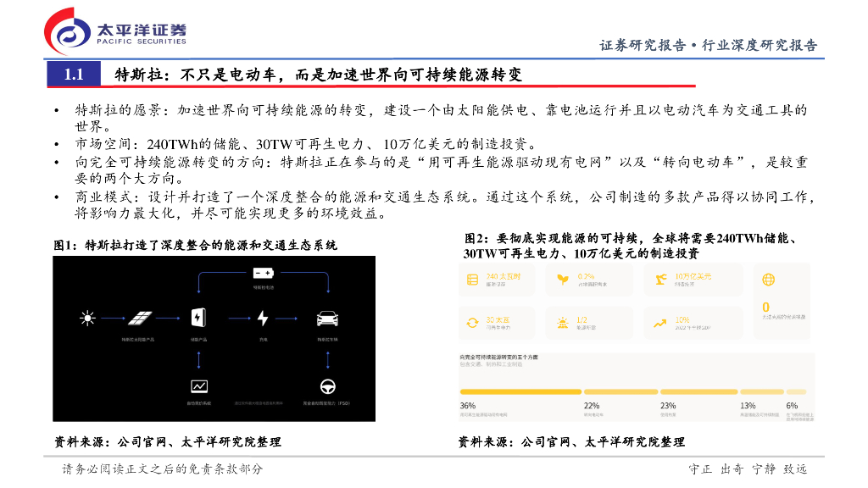Screen dimensions: 868x488
Task: Click the solar panel icon in Figure 1
Action: [140, 319]
